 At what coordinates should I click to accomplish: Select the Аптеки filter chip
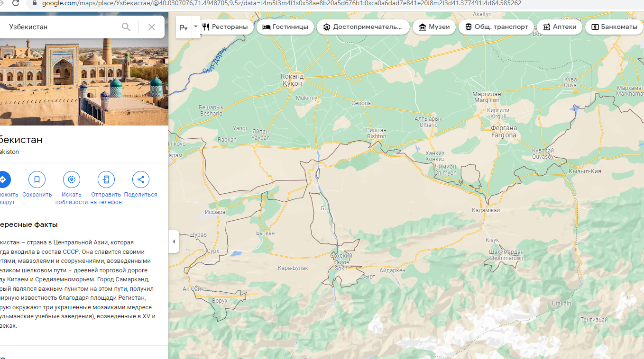(x=560, y=27)
